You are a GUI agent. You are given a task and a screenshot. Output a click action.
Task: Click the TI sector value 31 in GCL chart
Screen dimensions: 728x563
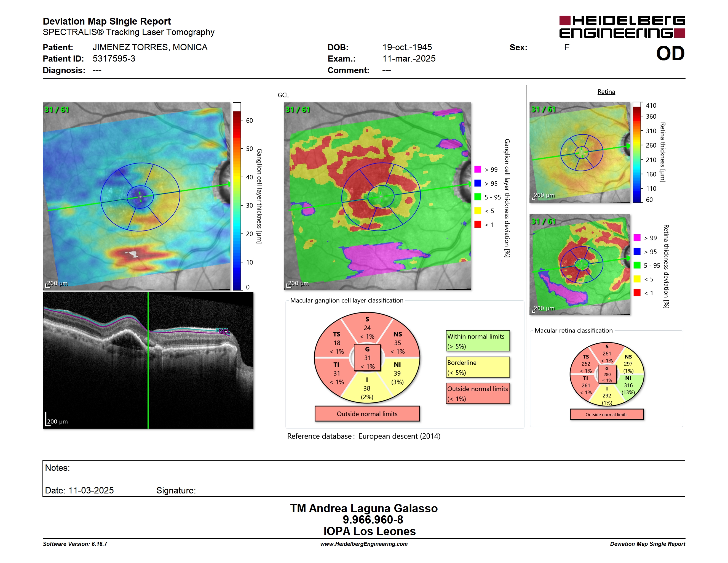[337, 374]
